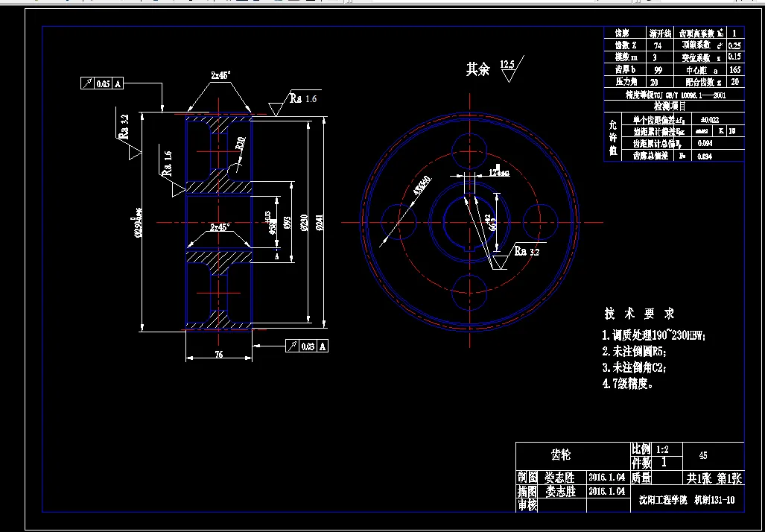Select the note 3.未注倒角C2

[x=634, y=367]
